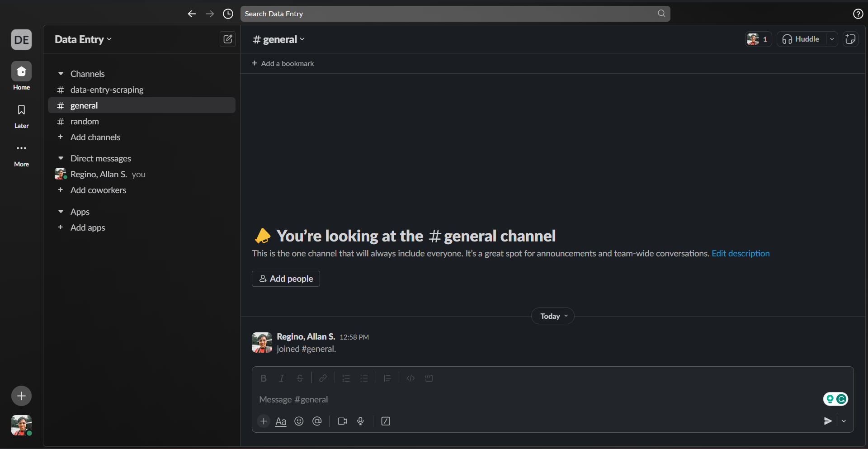Click the Add people button
The width and height of the screenshot is (868, 449).
pyautogui.click(x=286, y=279)
